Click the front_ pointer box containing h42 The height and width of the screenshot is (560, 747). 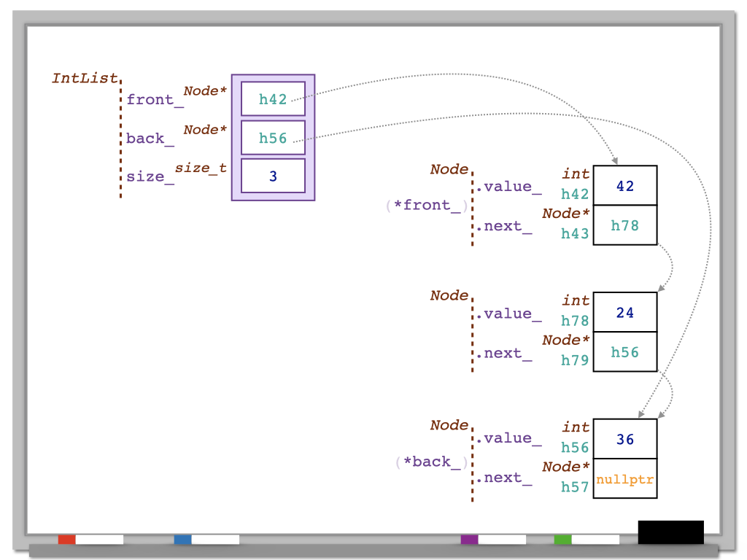click(x=273, y=99)
